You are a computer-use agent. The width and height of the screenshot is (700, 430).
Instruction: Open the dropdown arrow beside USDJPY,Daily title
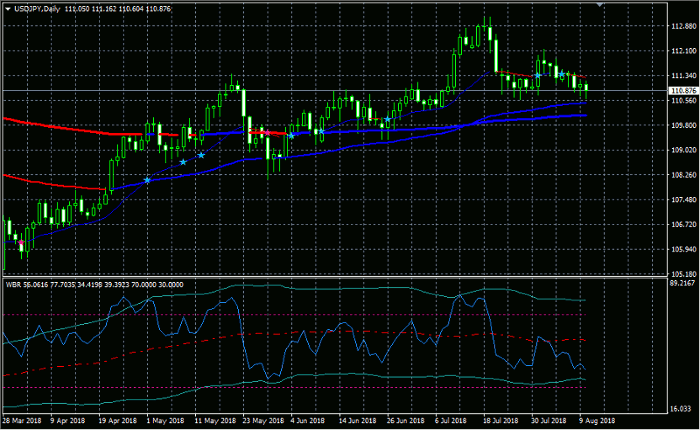click(8, 7)
